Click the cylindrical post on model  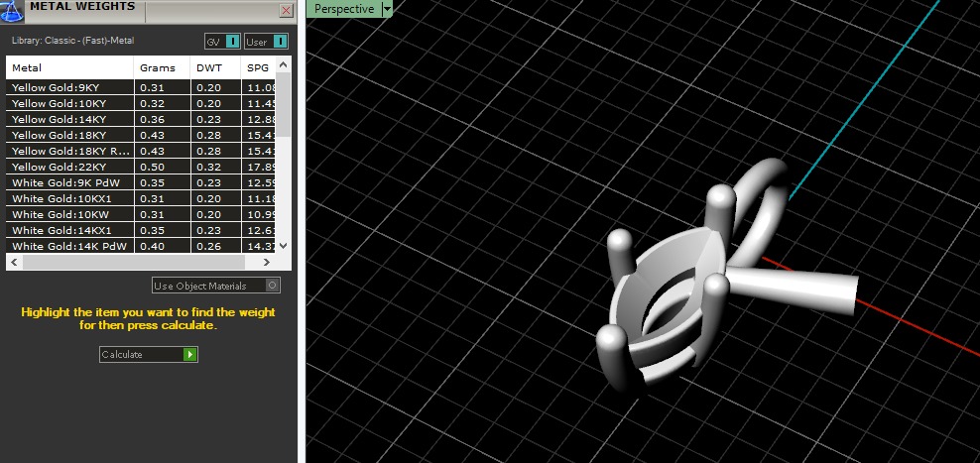point(794,290)
